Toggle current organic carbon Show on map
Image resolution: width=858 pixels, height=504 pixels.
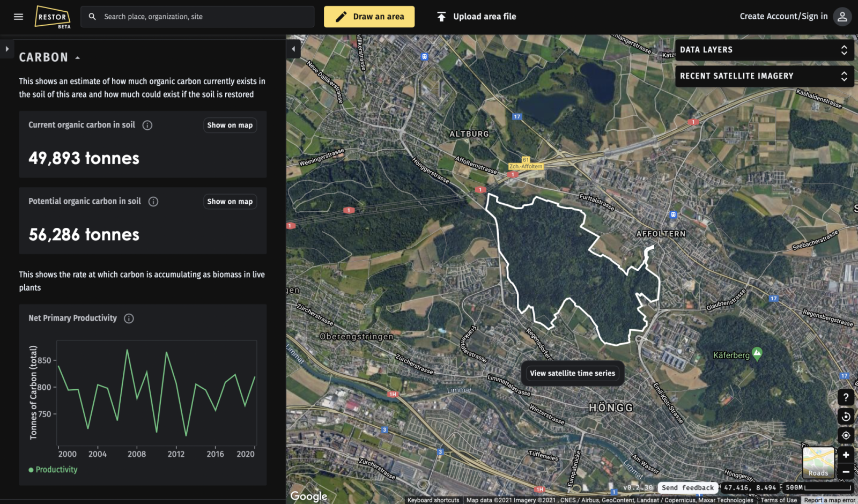point(230,125)
